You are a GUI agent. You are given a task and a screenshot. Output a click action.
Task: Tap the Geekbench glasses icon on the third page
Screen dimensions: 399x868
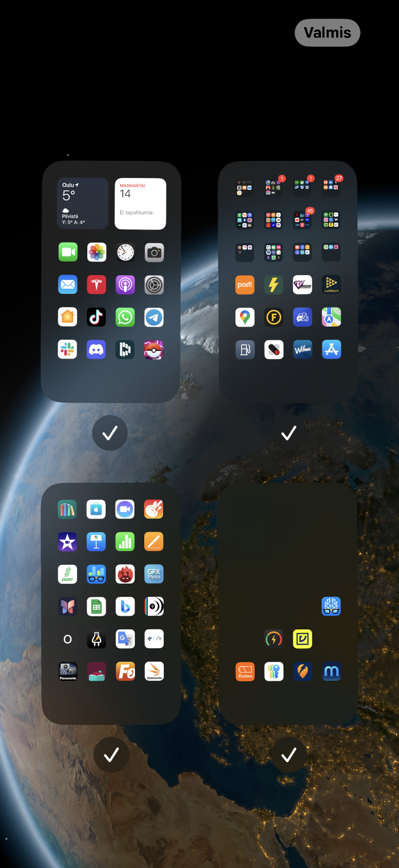coord(96,574)
